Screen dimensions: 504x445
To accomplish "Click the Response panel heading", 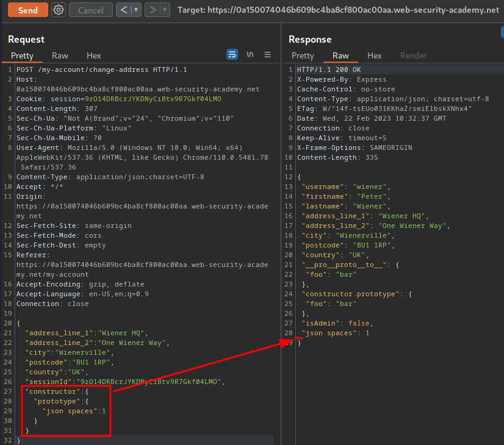I will click(310, 40).
